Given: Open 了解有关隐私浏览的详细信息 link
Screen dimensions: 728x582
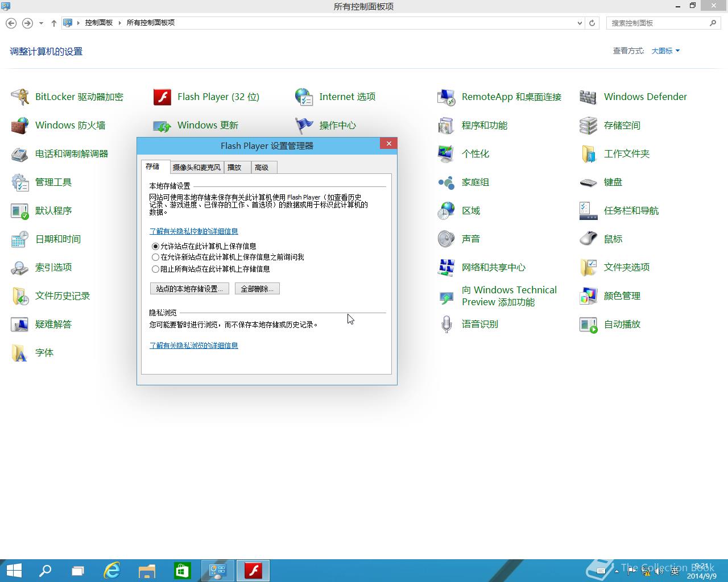Looking at the screenshot, I should tap(194, 346).
